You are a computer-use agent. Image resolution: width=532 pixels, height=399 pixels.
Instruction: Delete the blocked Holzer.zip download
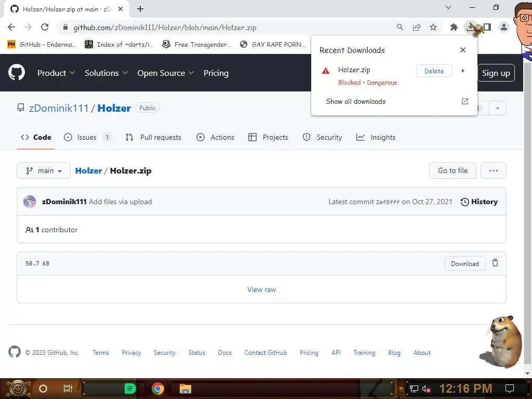tap(434, 71)
